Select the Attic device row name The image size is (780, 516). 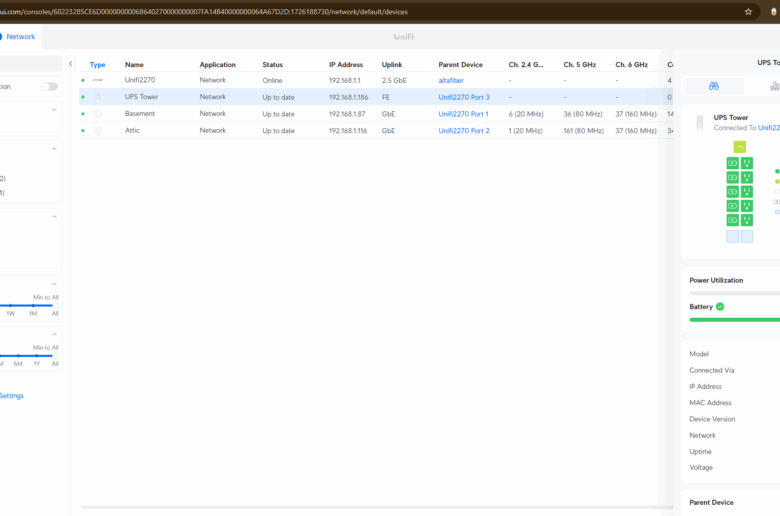pos(134,131)
